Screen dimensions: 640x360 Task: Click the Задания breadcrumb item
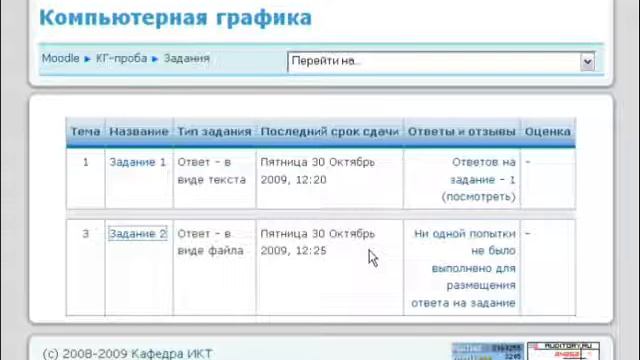coord(187,58)
